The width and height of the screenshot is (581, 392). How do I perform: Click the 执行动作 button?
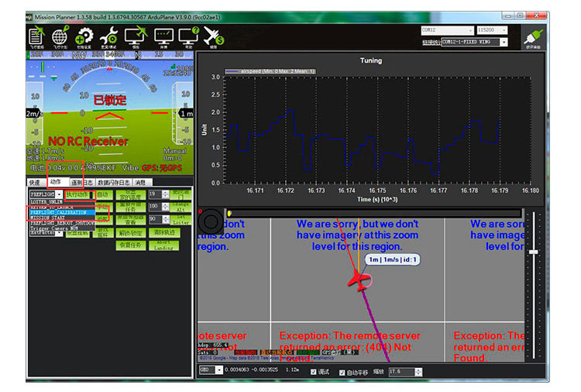77,194
